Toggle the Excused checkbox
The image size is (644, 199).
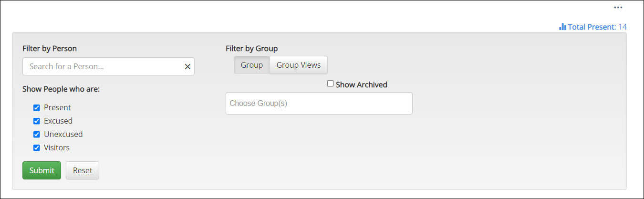37,121
